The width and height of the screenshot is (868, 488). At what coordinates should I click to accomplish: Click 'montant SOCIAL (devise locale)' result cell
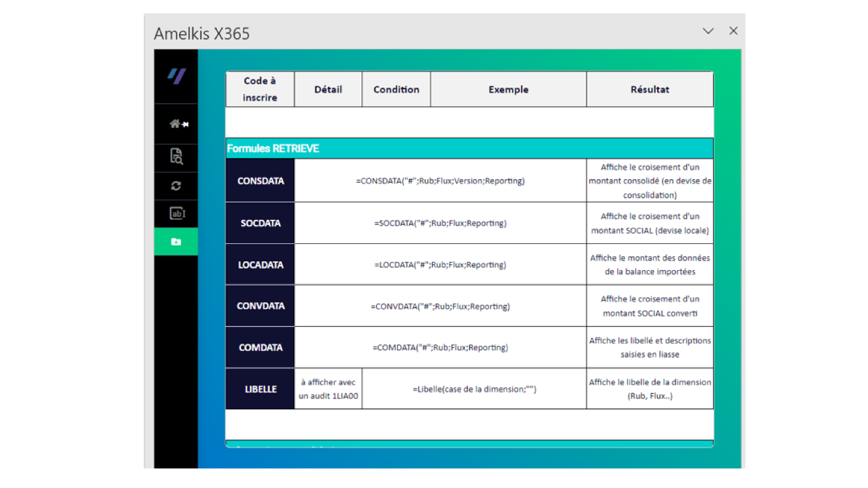click(649, 223)
